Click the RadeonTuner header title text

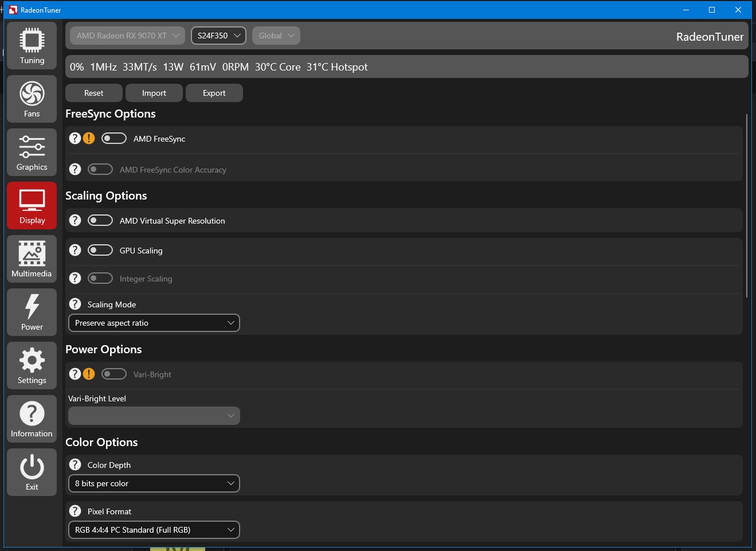tap(710, 37)
